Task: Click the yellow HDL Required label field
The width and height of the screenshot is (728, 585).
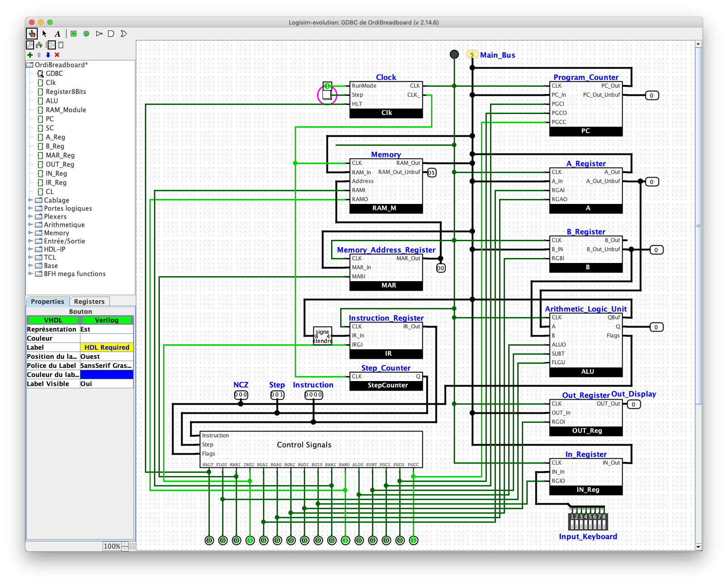Action: coord(106,347)
